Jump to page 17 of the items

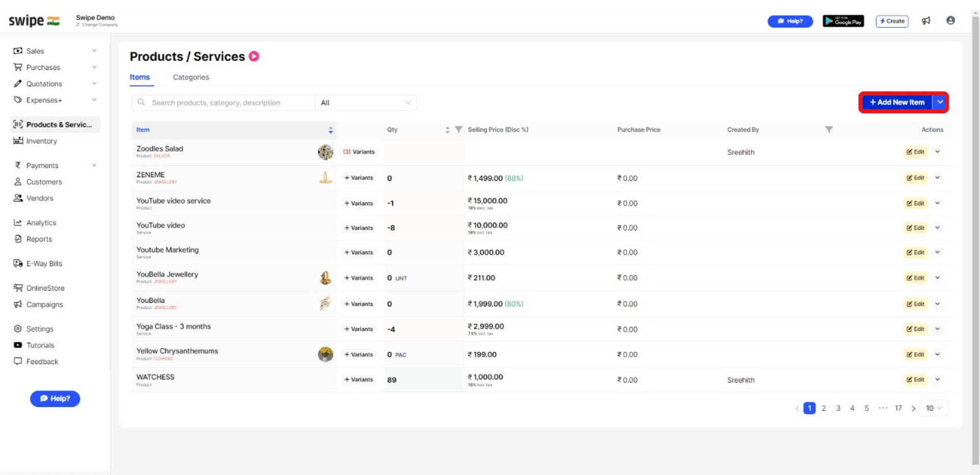[x=898, y=408]
